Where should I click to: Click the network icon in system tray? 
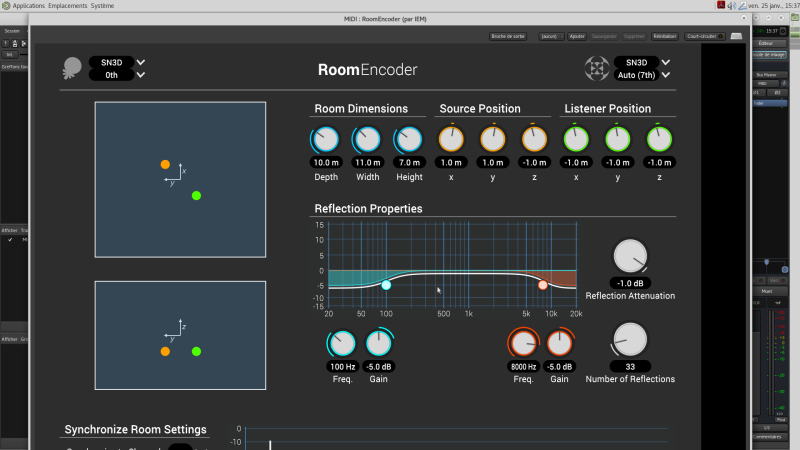coord(742,6)
